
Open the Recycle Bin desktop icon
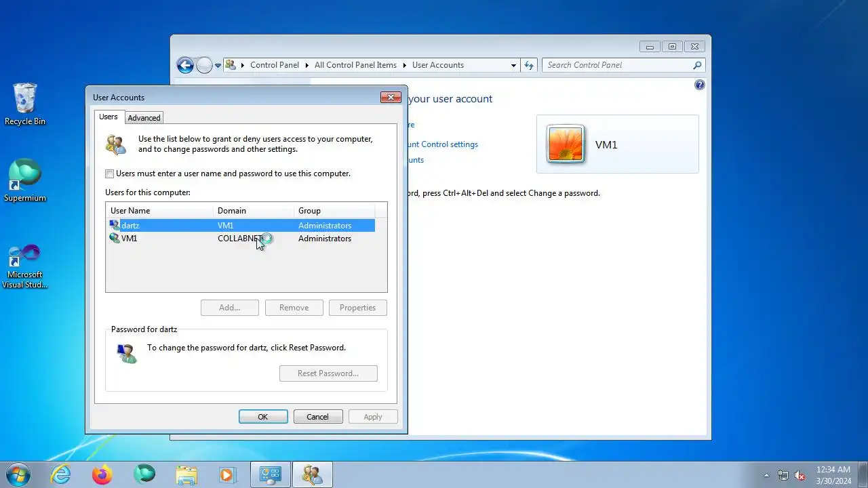pyautogui.click(x=25, y=104)
